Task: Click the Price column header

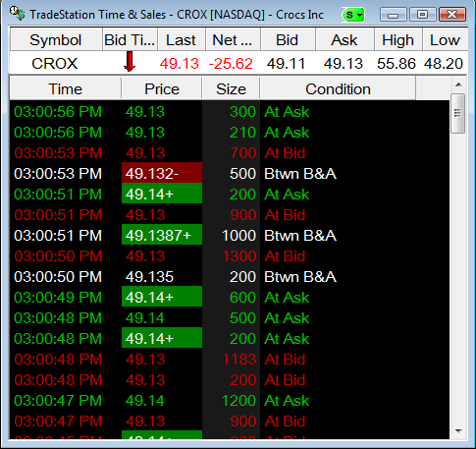Action: click(x=162, y=88)
